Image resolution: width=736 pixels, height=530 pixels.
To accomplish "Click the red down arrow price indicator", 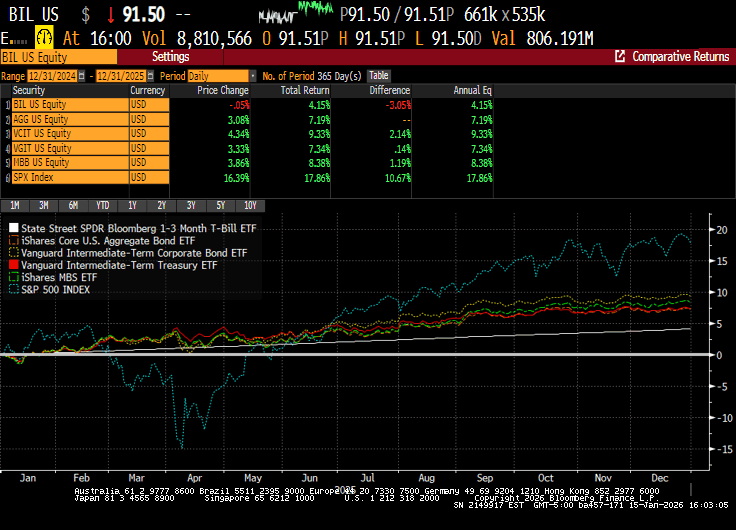I will 111,15.
